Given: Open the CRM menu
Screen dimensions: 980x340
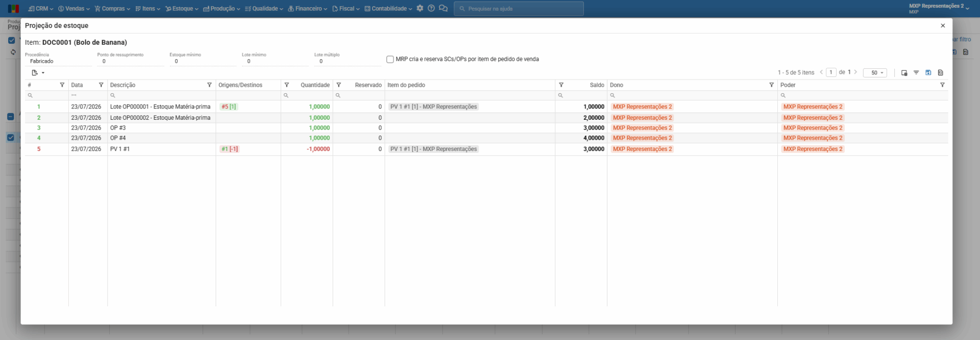Looking at the screenshot, I should pyautogui.click(x=41, y=9).
